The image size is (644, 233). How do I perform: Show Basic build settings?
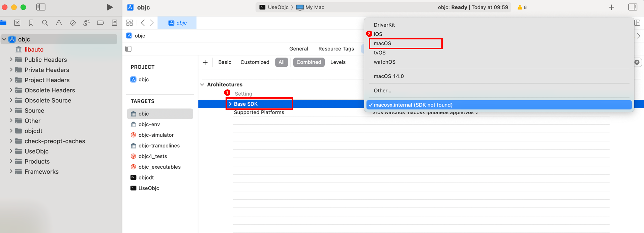(225, 62)
